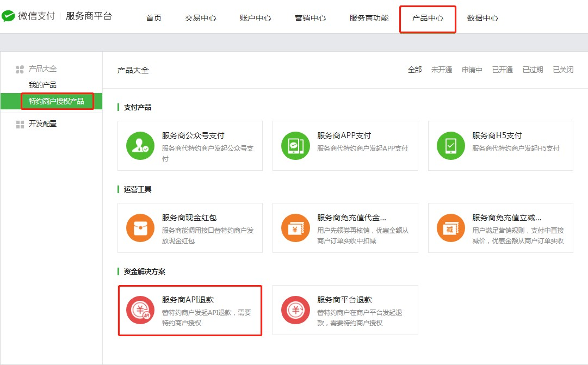Click the 服务商平台退款 red yen icon
The width and height of the screenshot is (588, 365).
click(295, 310)
